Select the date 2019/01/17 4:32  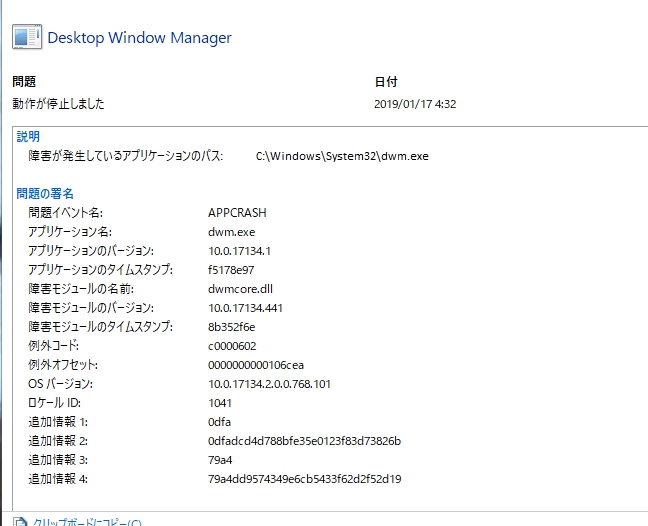pos(415,104)
